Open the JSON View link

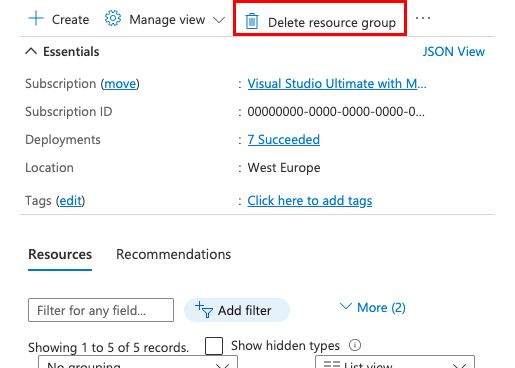click(x=454, y=52)
